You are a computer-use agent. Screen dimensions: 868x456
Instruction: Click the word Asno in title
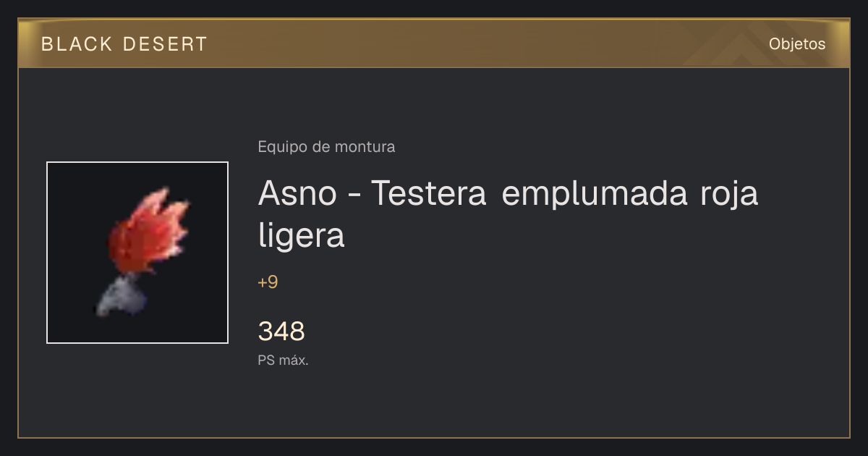click(297, 195)
